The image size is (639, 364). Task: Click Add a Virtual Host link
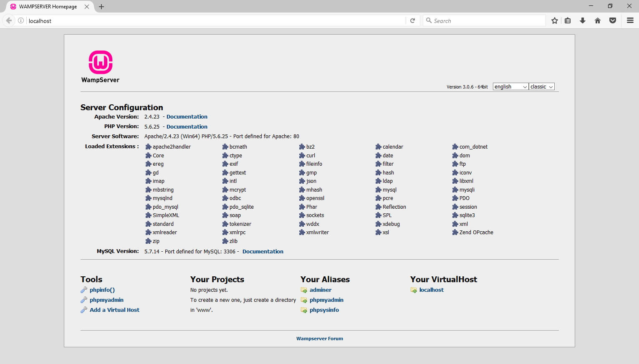[x=114, y=310]
